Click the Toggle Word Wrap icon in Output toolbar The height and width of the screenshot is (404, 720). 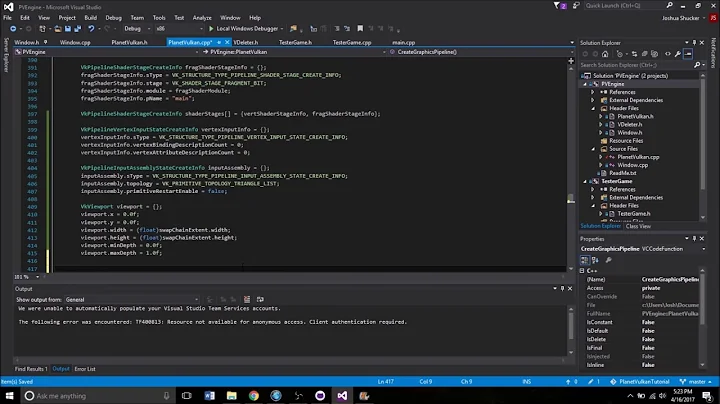[x=260, y=299]
